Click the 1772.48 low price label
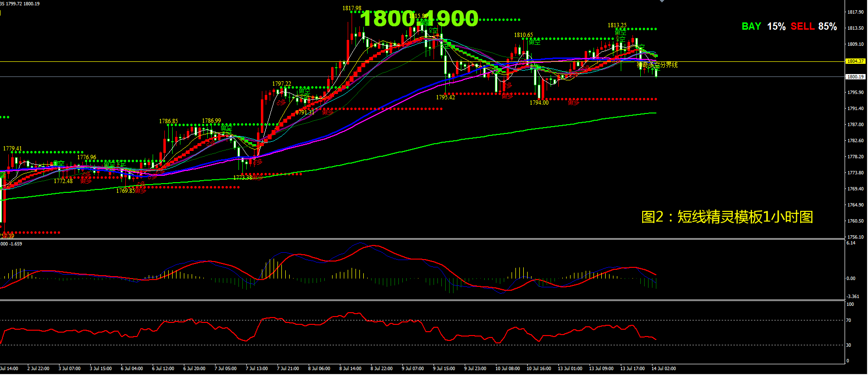This screenshot has height=375, width=868. [63, 181]
